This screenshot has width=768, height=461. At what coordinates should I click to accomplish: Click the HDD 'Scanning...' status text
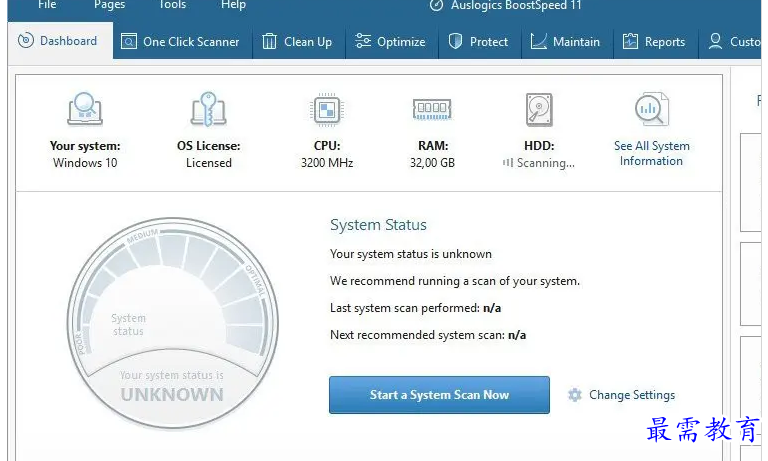[x=546, y=163]
